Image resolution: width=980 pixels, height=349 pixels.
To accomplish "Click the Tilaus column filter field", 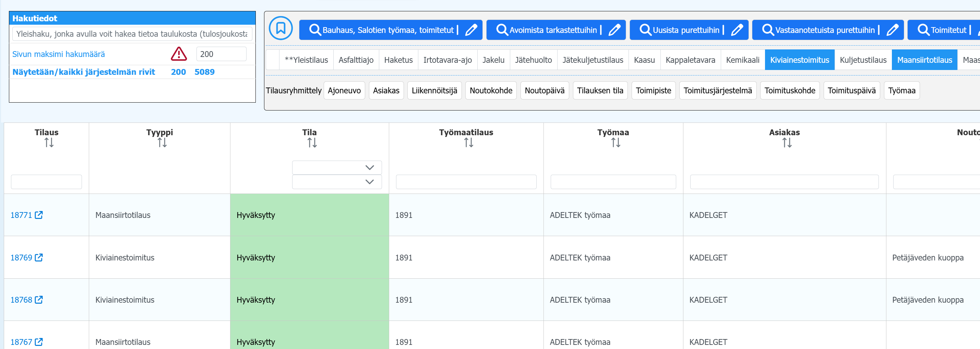I will (46, 182).
